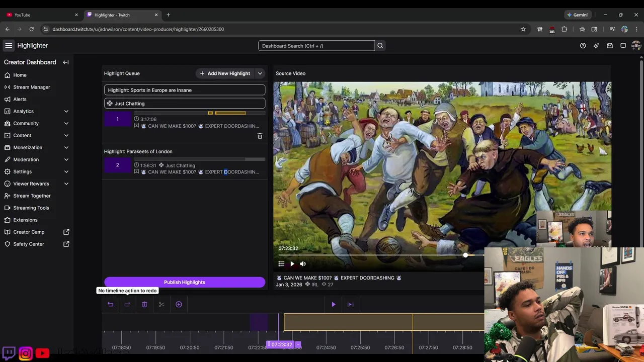Viewport: 644px width, 362px height.
Task: Open Chrome media controls icon
Action: (x=612, y=29)
